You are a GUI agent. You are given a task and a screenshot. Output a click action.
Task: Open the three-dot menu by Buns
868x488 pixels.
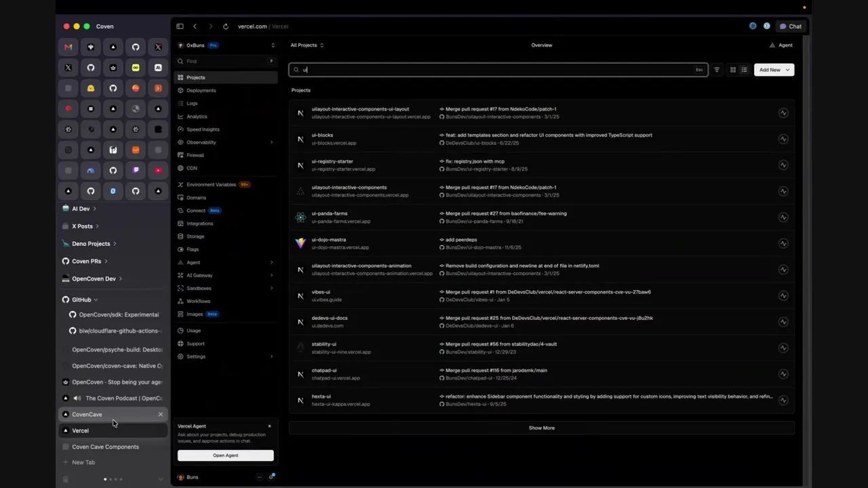[259, 477]
